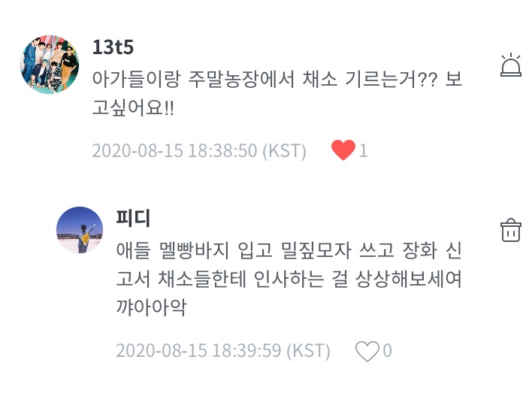The image size is (532, 399).
Task: Click the trash delete icon on 피디's reply
Action: point(511,230)
